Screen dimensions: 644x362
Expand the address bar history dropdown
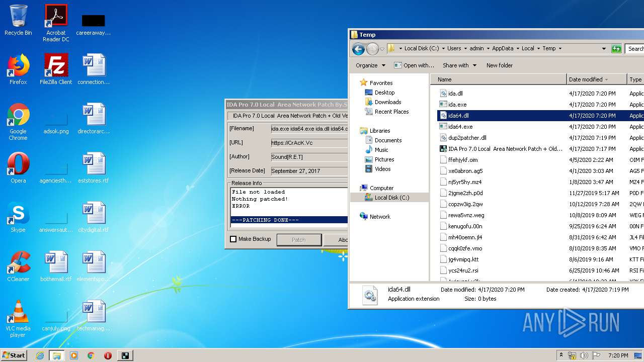coord(604,49)
